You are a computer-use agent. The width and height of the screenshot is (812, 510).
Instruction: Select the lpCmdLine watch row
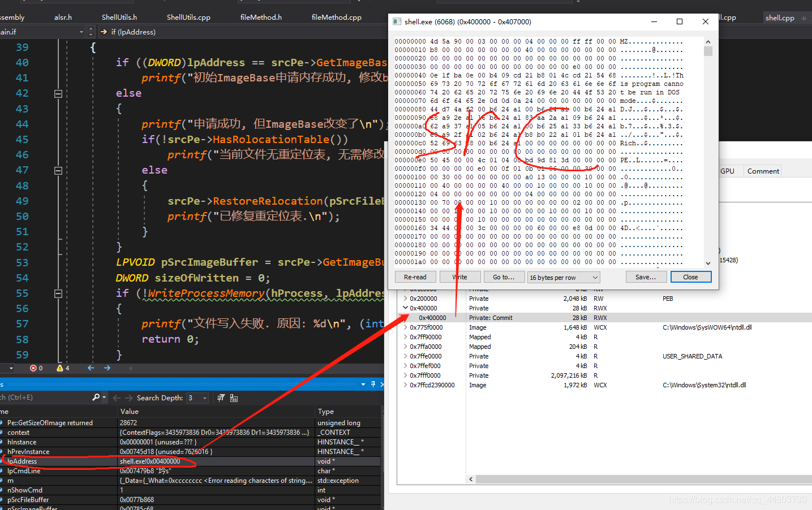(190, 471)
